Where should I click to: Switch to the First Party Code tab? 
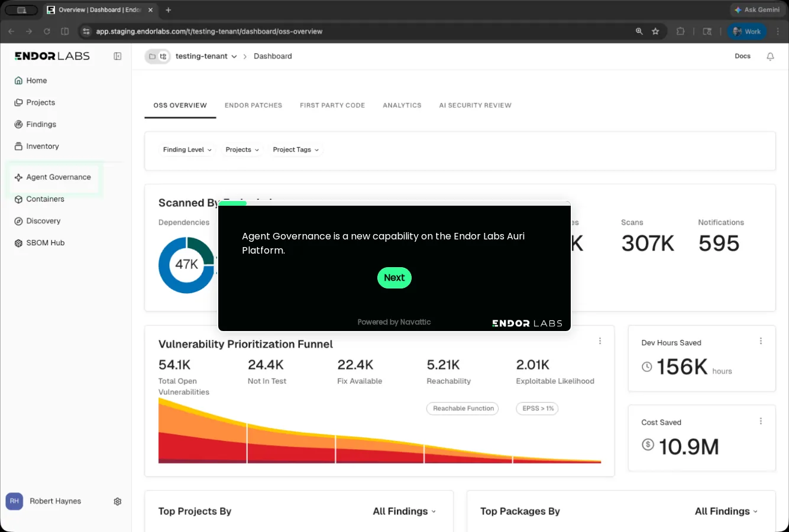[332, 105]
